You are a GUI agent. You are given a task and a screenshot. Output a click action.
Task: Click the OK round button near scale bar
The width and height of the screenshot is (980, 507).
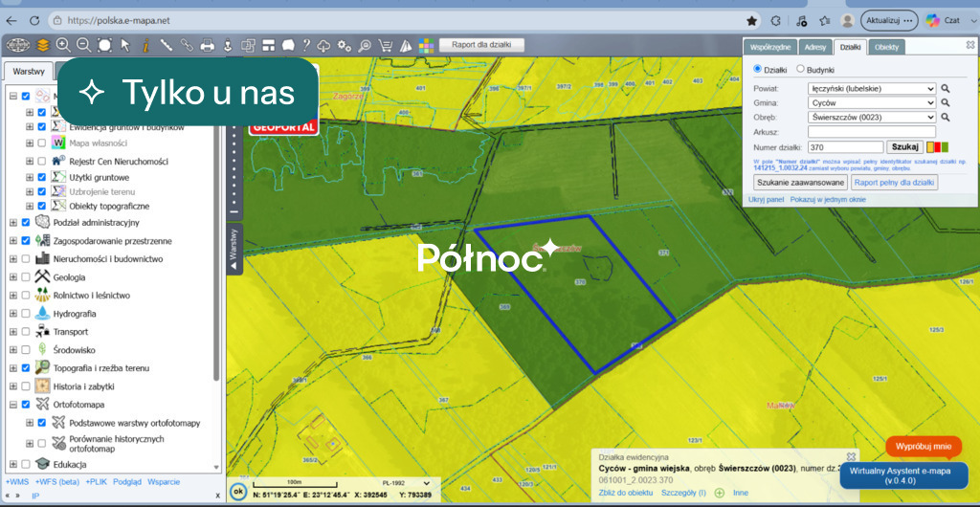pos(237,492)
